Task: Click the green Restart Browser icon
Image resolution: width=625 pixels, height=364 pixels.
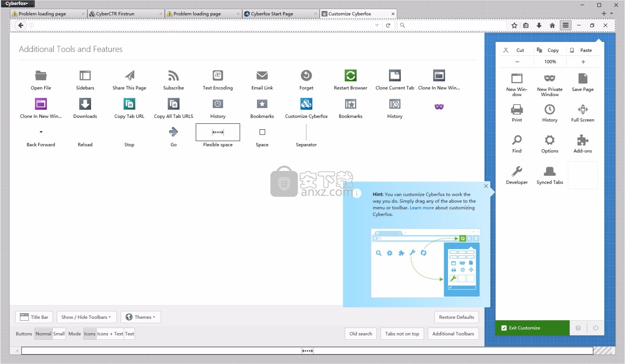Action: [350, 75]
